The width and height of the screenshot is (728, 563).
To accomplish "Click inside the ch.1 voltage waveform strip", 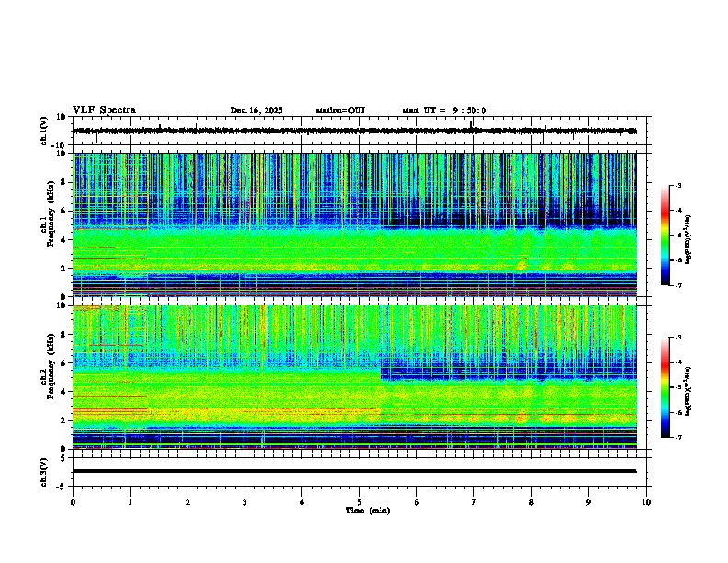I will click(361, 131).
